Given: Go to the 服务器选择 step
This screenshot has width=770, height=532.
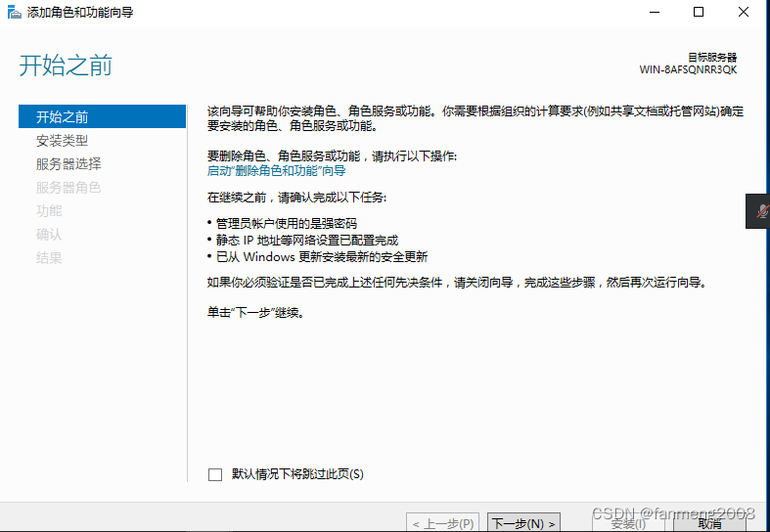Looking at the screenshot, I should [x=68, y=164].
